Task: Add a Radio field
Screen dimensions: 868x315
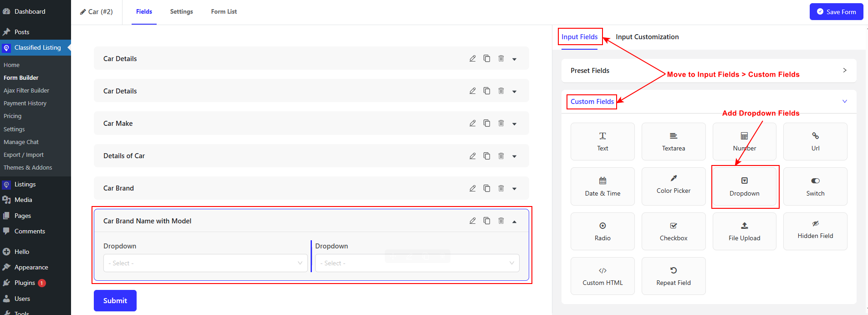Action: click(x=602, y=231)
